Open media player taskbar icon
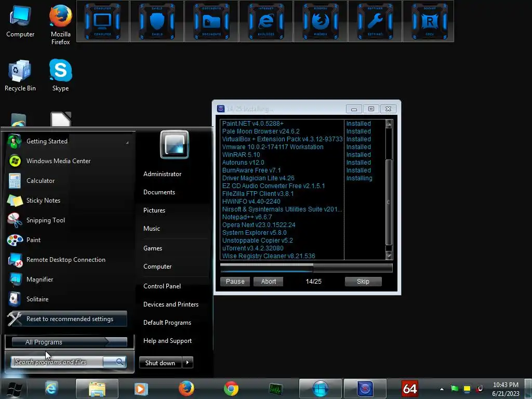532x399 pixels. pos(141,389)
